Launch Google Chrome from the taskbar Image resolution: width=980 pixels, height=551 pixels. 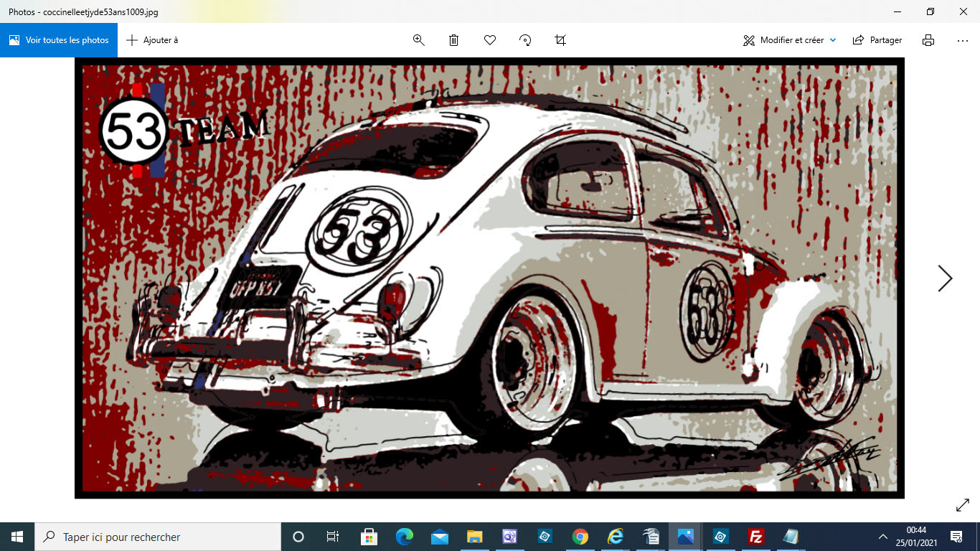click(580, 537)
